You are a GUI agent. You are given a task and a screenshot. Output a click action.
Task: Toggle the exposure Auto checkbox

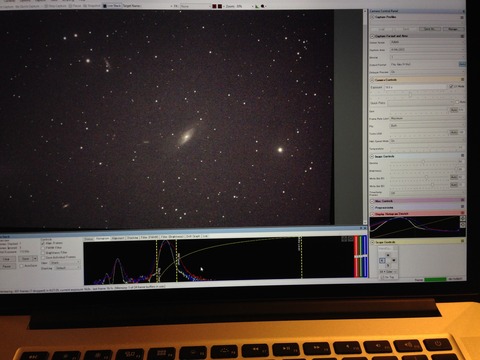[457, 102]
